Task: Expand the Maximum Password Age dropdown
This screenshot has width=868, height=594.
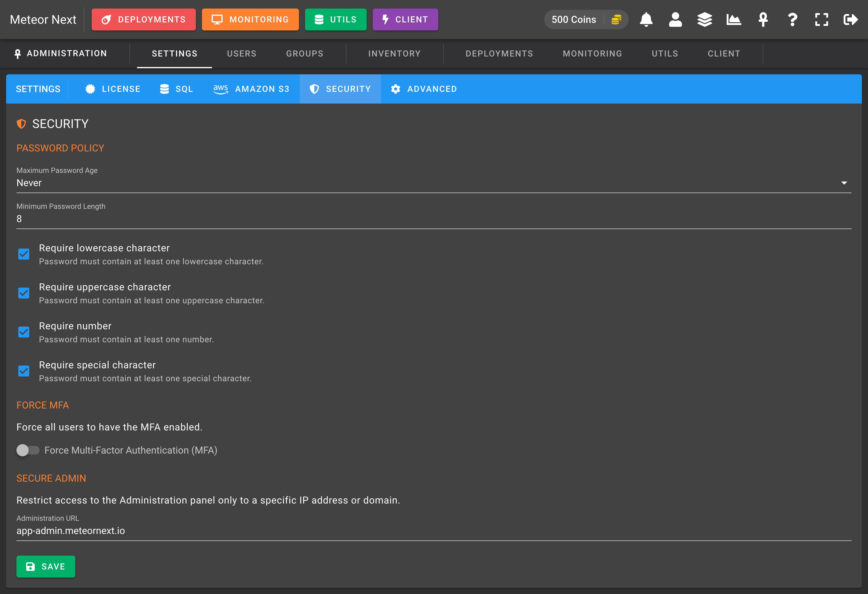Action: pyautogui.click(x=434, y=183)
